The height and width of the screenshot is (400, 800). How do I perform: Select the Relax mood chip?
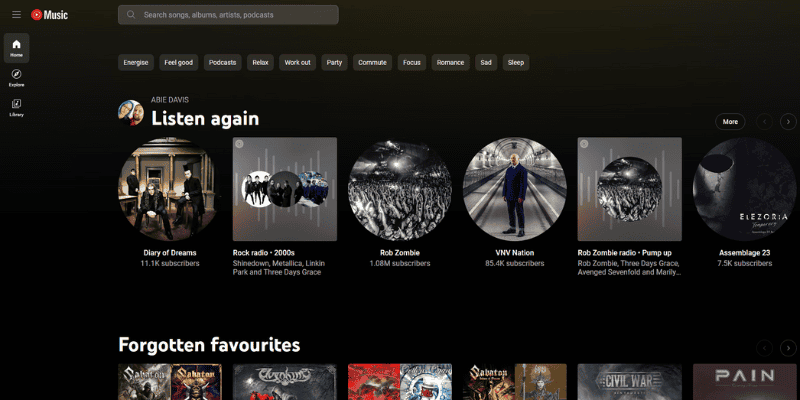260,63
